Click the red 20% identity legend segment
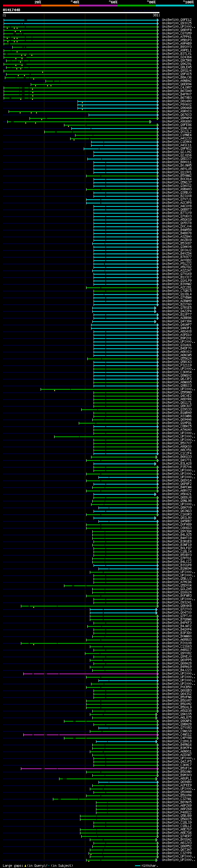 tap(22, 6)
